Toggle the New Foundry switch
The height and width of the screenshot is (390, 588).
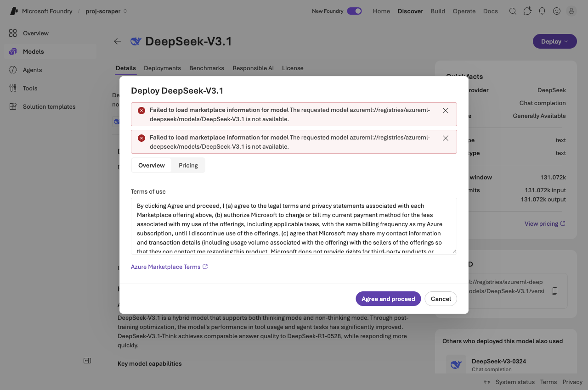coord(354,11)
